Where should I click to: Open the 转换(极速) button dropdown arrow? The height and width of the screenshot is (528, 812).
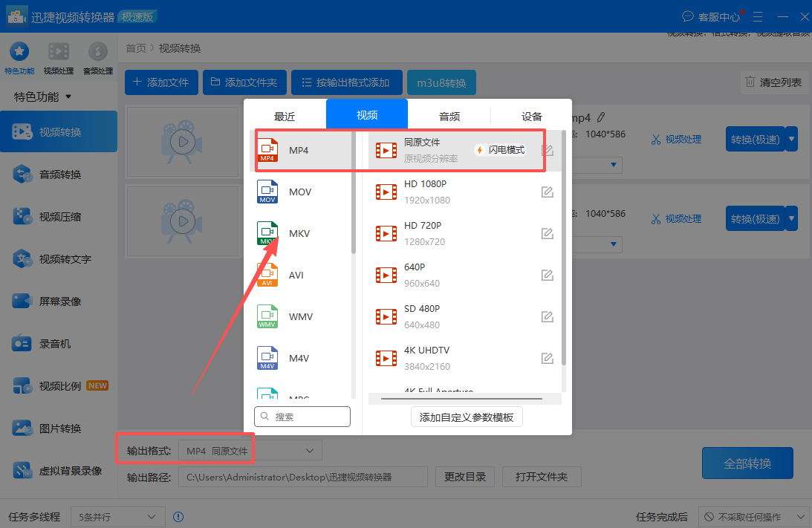click(790, 139)
